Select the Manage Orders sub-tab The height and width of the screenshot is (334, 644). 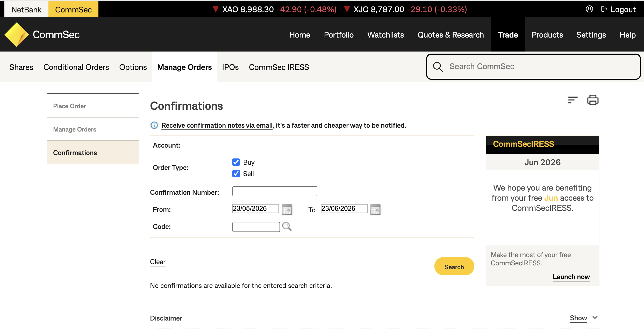(184, 67)
